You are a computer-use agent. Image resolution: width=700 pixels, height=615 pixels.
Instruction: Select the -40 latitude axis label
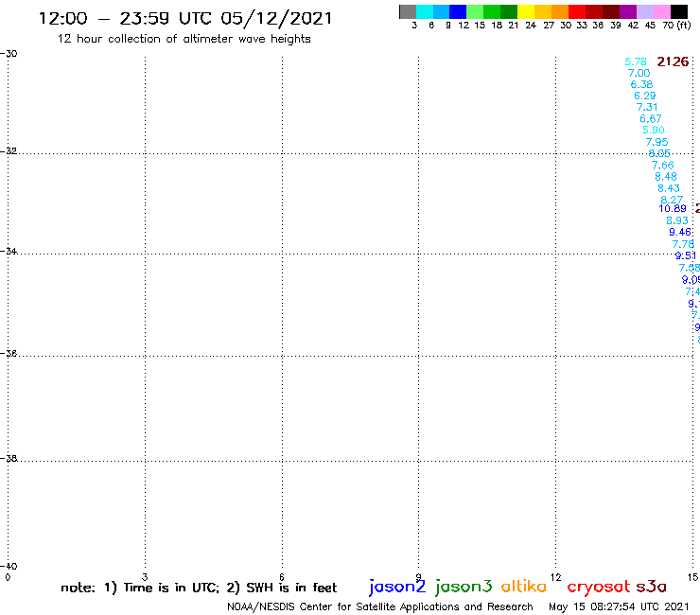(9, 566)
